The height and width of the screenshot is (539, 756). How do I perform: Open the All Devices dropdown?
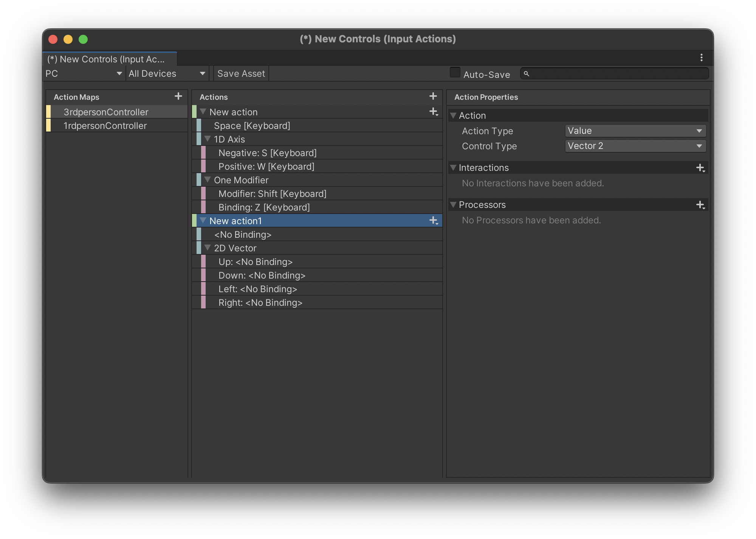(x=167, y=74)
